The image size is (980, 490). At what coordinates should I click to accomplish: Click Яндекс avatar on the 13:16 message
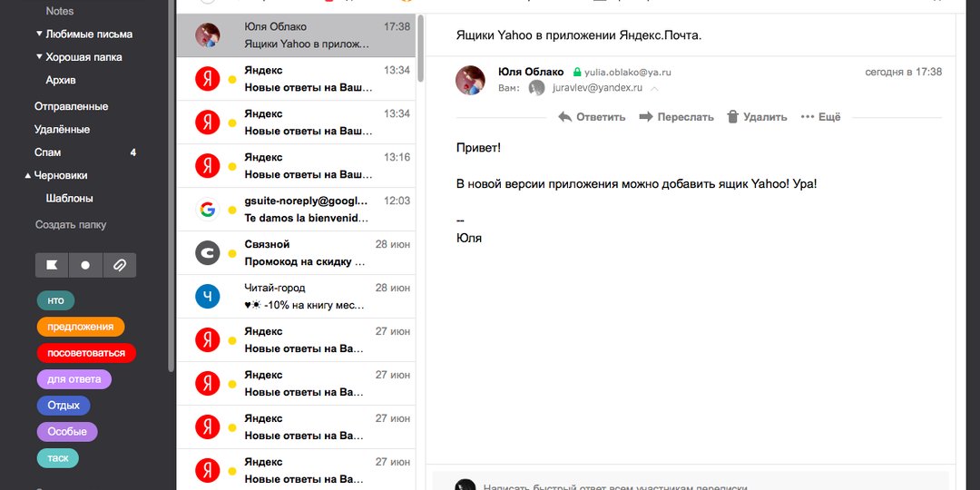pos(208,166)
